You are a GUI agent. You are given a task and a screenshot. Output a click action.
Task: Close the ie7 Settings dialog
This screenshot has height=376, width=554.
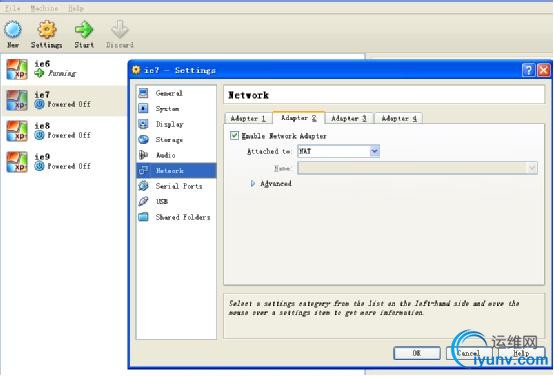pyautogui.click(x=544, y=70)
